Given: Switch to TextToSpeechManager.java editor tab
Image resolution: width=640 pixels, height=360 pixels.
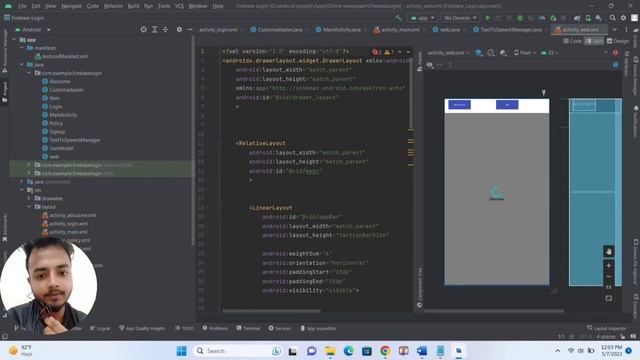Looking at the screenshot, I should click(508, 30).
